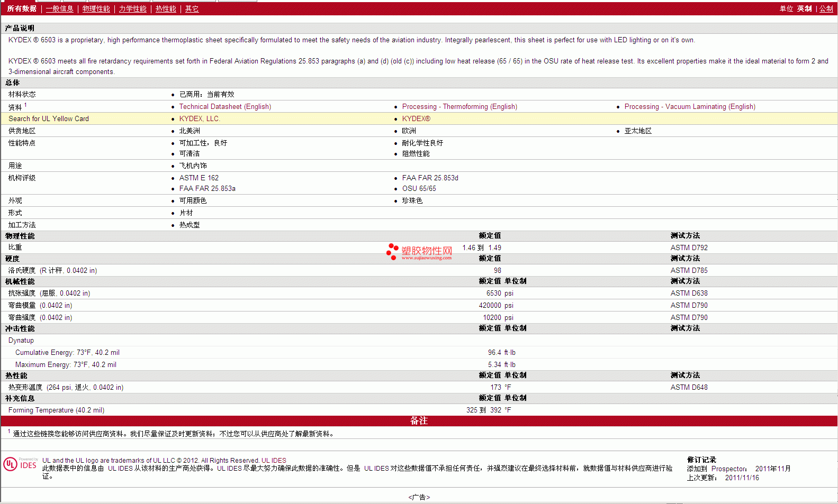Click OSU 65/65 rating entry

coord(419,189)
